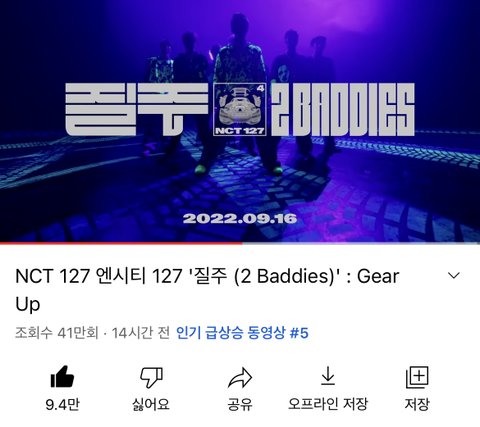Expand the video description chevron
This screenshot has height=427, width=480.
(x=454, y=276)
